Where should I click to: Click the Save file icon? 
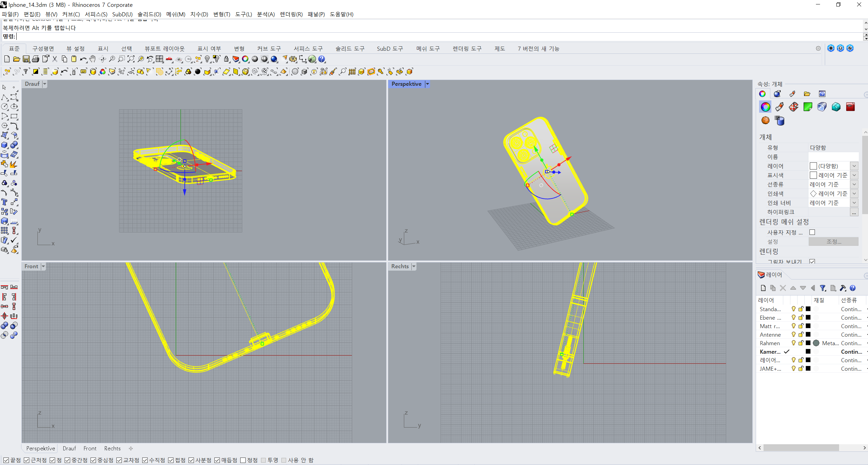click(x=26, y=59)
